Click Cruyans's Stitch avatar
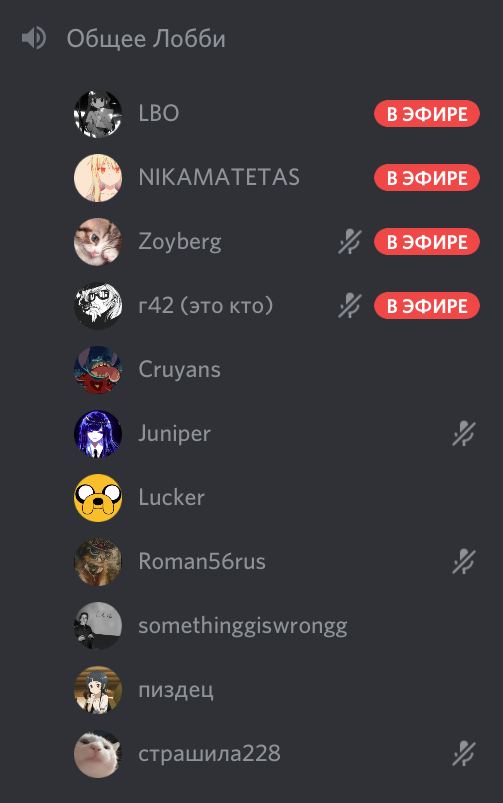 [x=98, y=370]
